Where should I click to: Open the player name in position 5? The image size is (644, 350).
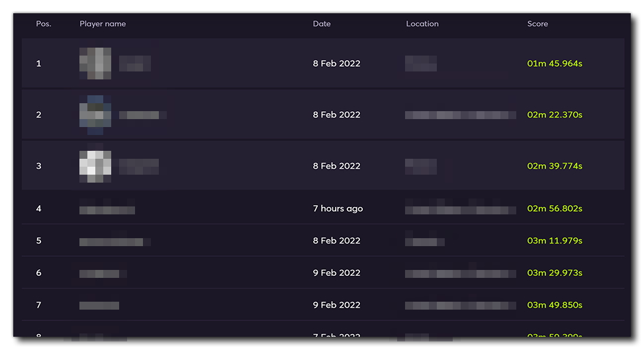tap(115, 242)
